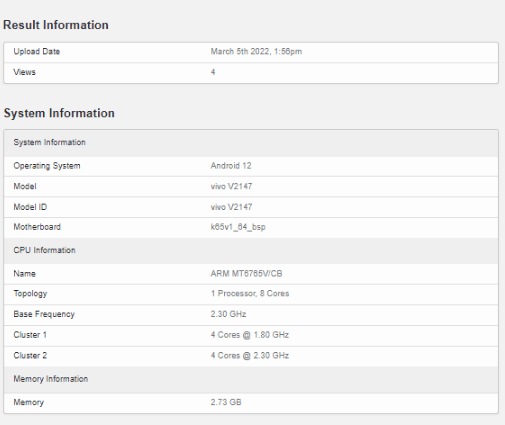
Task: Click the Model ID row label
Action: point(30,207)
